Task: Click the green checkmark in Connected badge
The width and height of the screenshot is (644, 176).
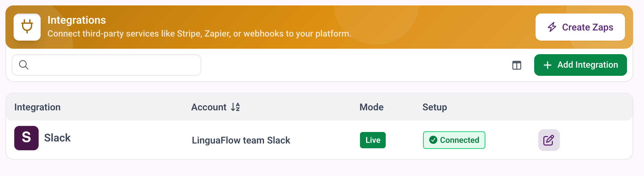Action: click(x=433, y=140)
